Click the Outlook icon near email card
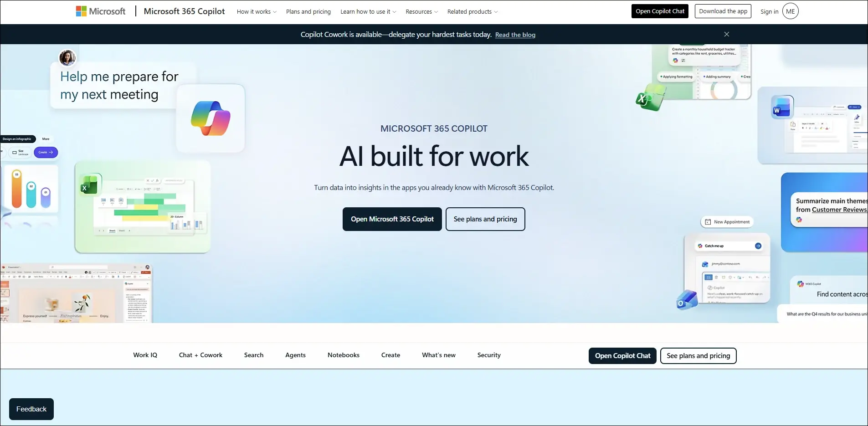 click(687, 300)
